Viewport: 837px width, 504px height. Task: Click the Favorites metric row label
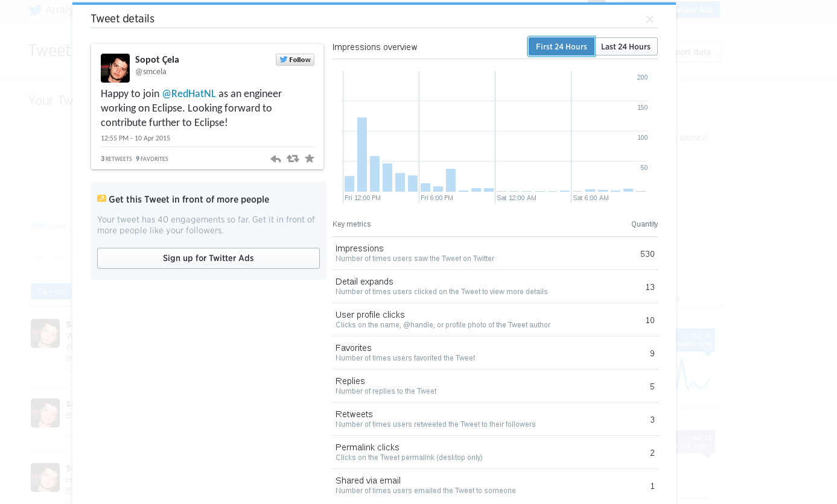pyautogui.click(x=354, y=348)
